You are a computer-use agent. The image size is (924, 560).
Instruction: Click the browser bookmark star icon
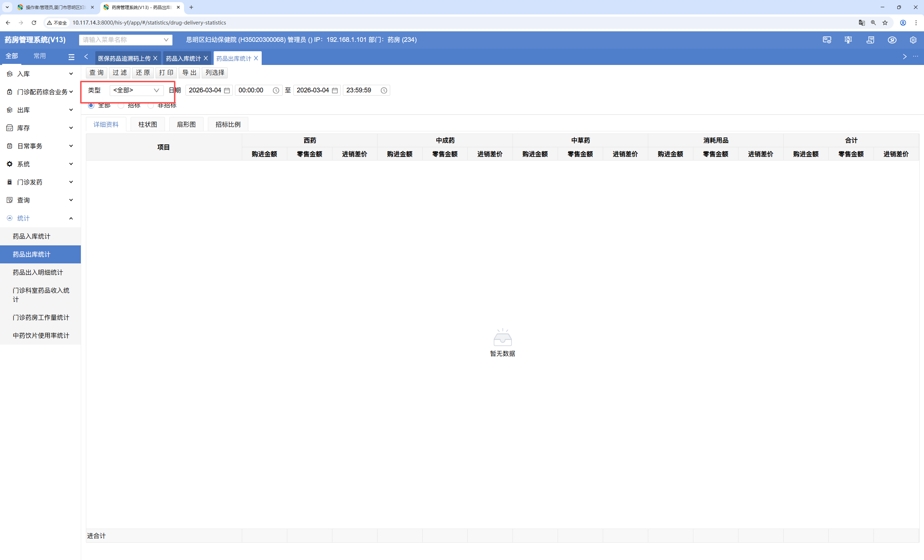click(885, 22)
